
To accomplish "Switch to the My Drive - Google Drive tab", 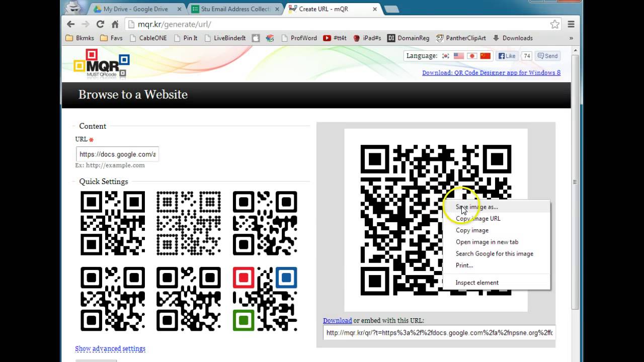I will click(135, 9).
